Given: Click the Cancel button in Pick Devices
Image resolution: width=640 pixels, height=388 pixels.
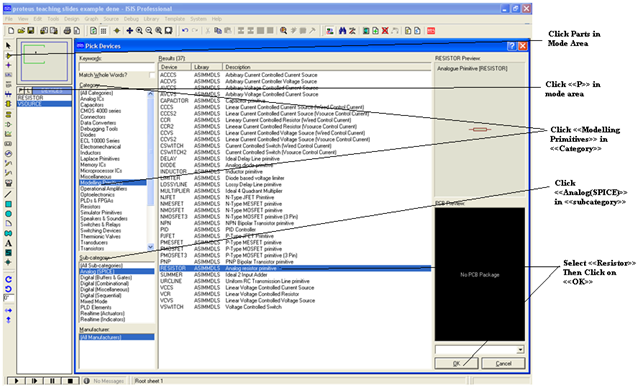Looking at the screenshot, I should [503, 363].
